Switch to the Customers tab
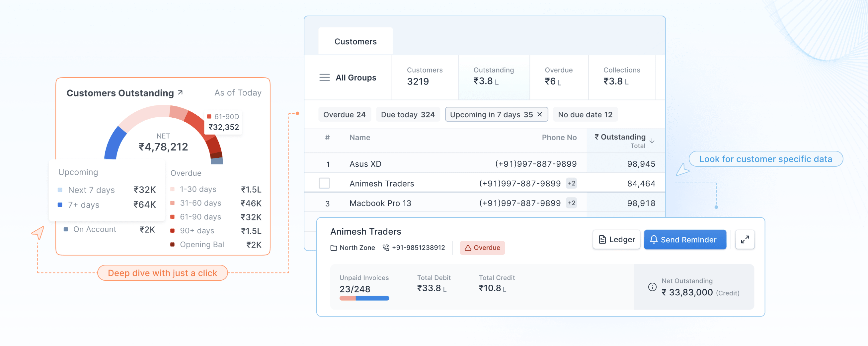Viewport: 868px width, 346px height. 355,41
